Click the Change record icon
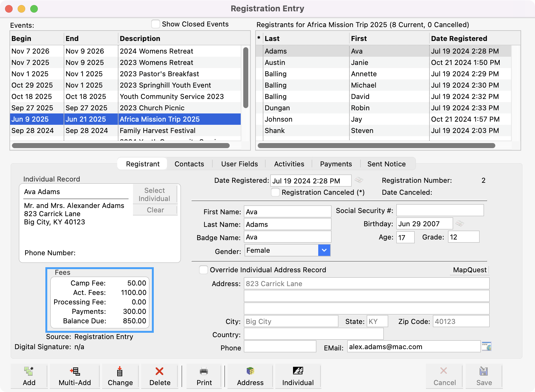The image size is (535, 392). pyautogui.click(x=120, y=376)
